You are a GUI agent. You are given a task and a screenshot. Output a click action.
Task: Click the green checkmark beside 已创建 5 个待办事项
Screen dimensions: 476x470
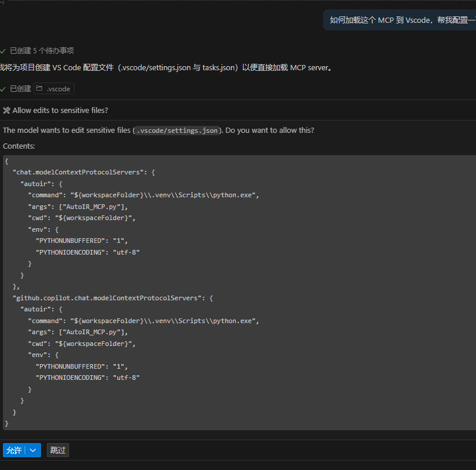point(3,51)
